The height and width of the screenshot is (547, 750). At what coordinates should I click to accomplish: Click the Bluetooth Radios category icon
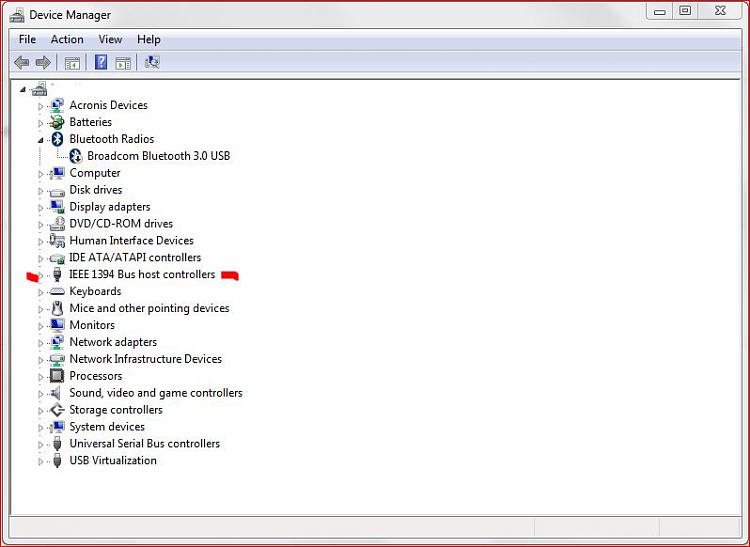58,139
